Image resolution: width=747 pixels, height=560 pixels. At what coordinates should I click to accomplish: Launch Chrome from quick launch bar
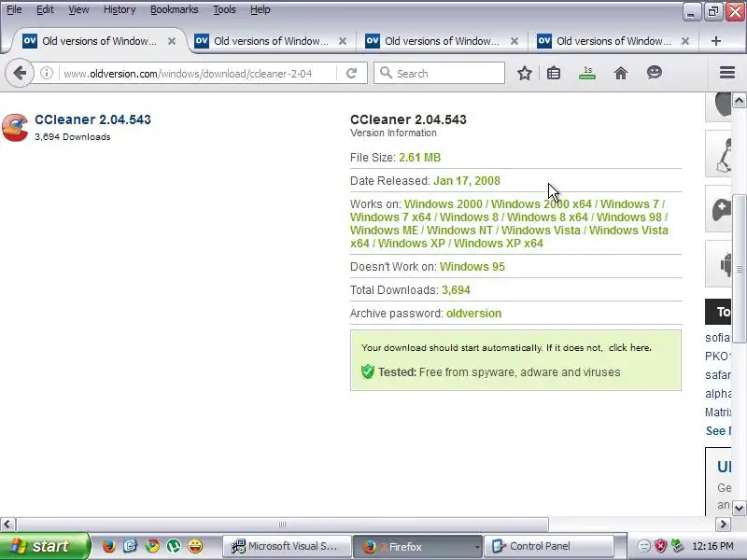(152, 546)
